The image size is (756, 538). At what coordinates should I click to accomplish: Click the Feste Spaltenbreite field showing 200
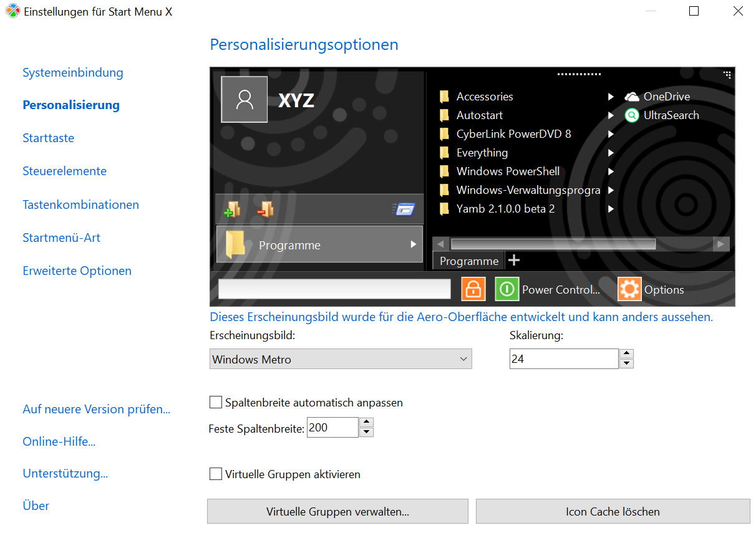click(x=332, y=428)
